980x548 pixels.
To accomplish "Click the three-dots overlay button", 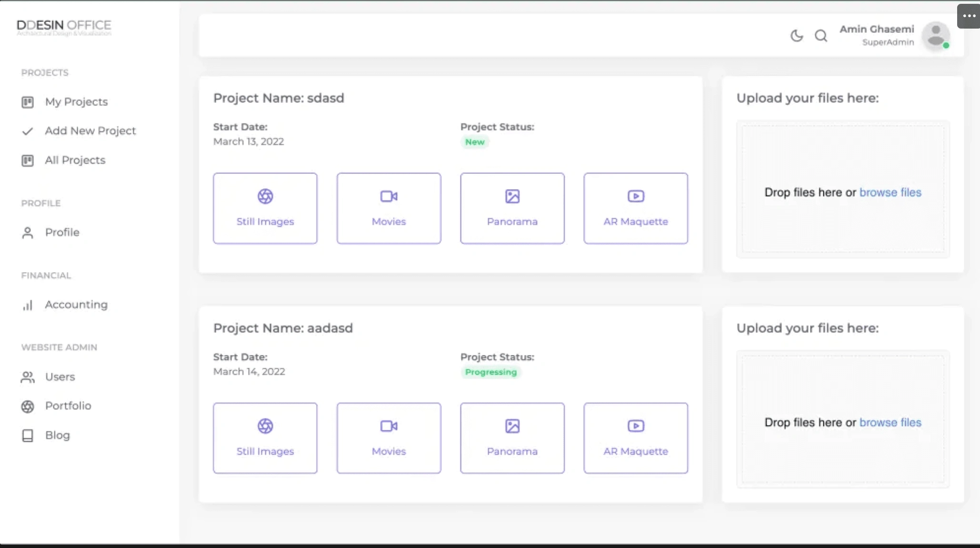I will click(969, 16).
